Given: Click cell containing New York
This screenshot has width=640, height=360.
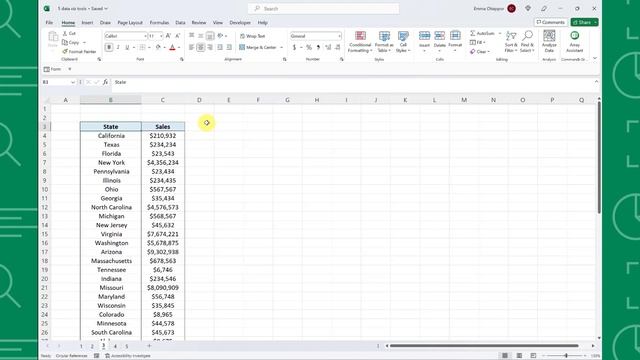Looking at the screenshot, I should pos(111,162).
